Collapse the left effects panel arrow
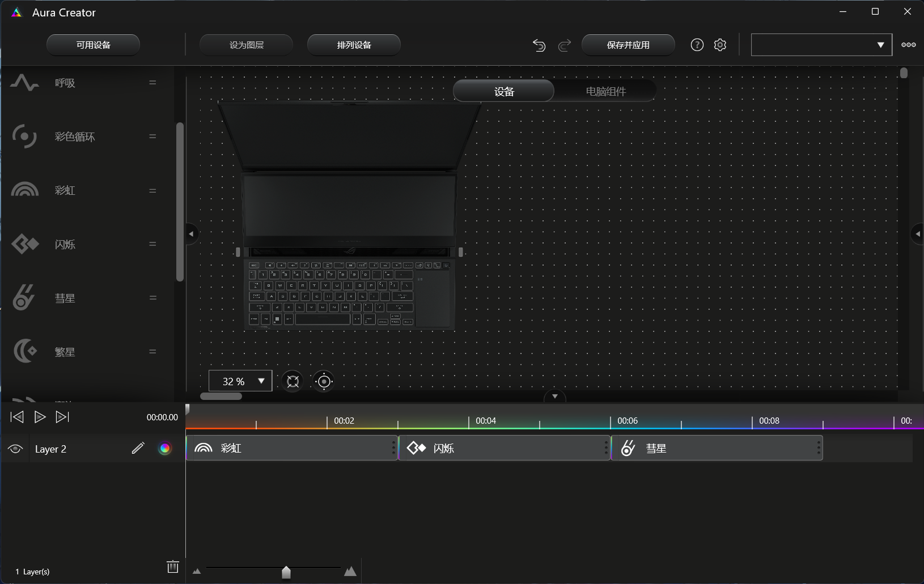The image size is (924, 584). click(x=192, y=233)
